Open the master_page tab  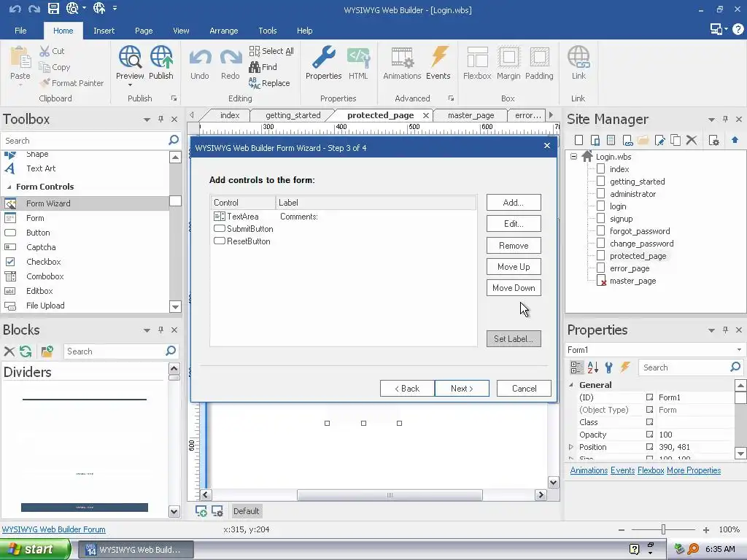coord(471,115)
